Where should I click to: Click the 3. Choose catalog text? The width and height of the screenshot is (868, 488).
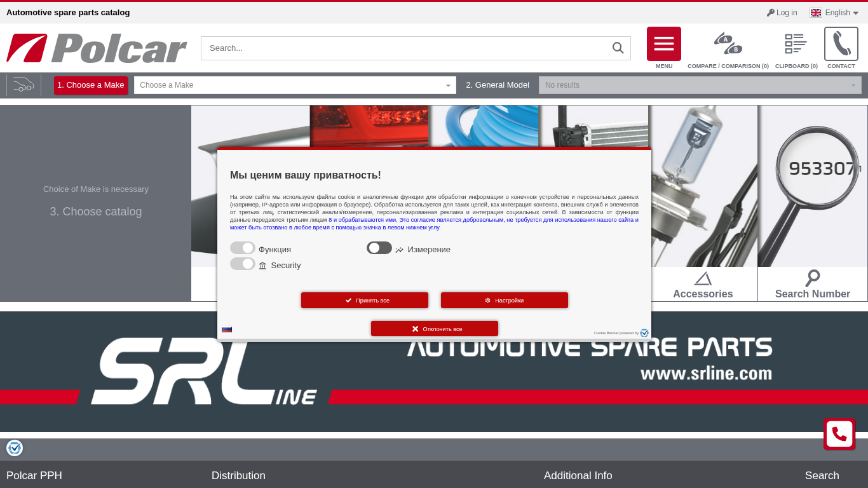click(x=96, y=212)
